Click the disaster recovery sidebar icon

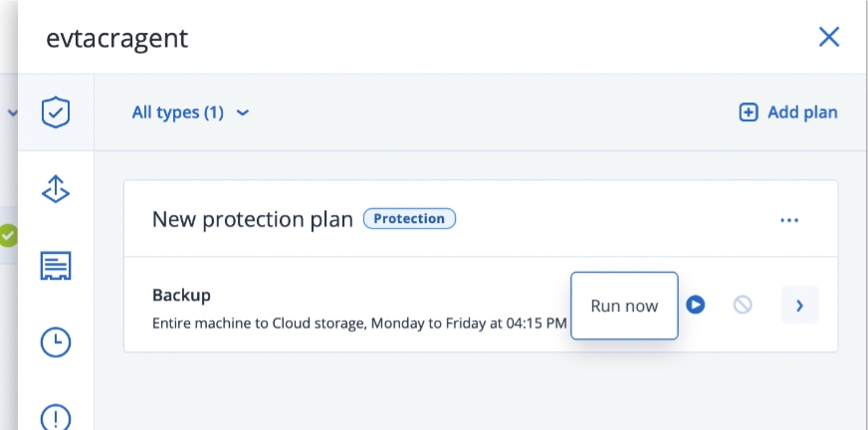point(56,188)
